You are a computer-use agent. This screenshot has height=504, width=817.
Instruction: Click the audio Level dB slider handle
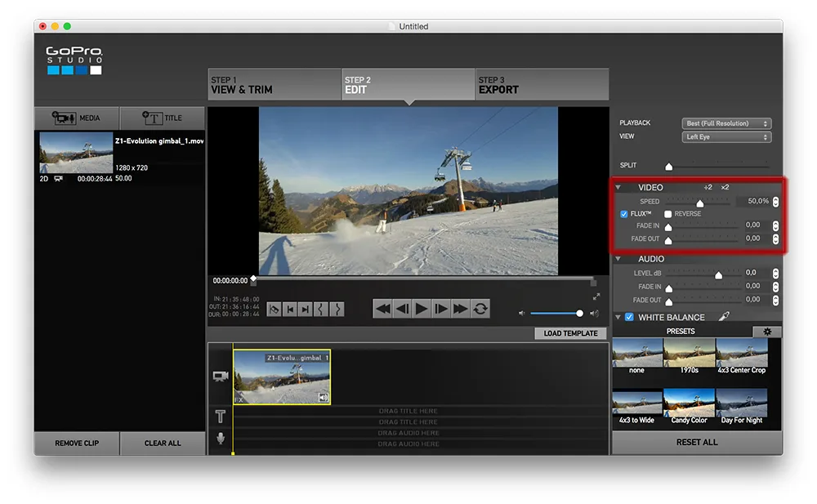click(x=718, y=274)
